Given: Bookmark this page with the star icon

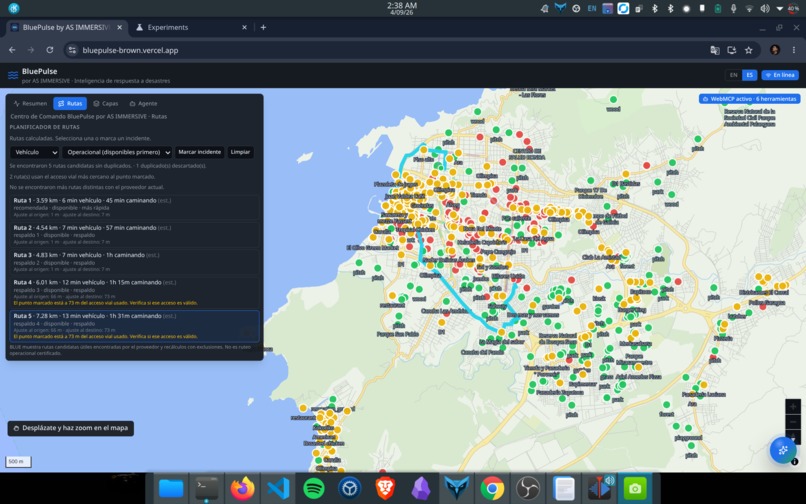Looking at the screenshot, I should click(x=748, y=50).
